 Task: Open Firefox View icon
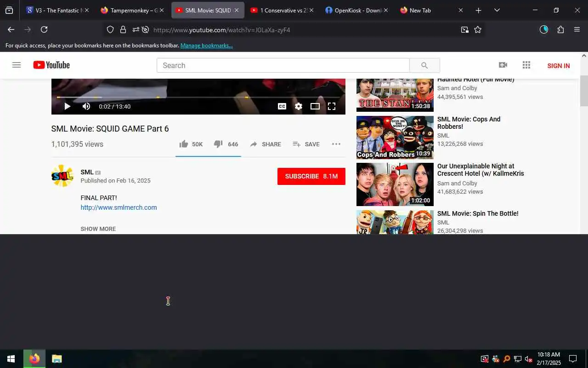click(x=9, y=10)
